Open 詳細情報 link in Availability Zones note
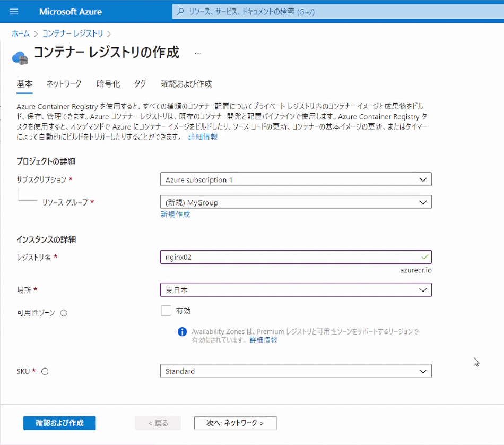The image size is (504, 445). pyautogui.click(x=263, y=340)
